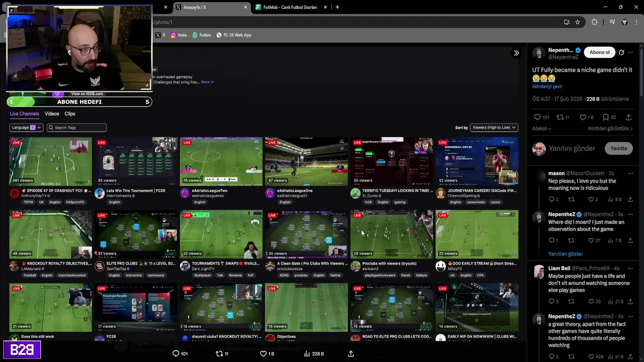
Task: Open Alıntıları görüntüle link
Action: pos(610,129)
